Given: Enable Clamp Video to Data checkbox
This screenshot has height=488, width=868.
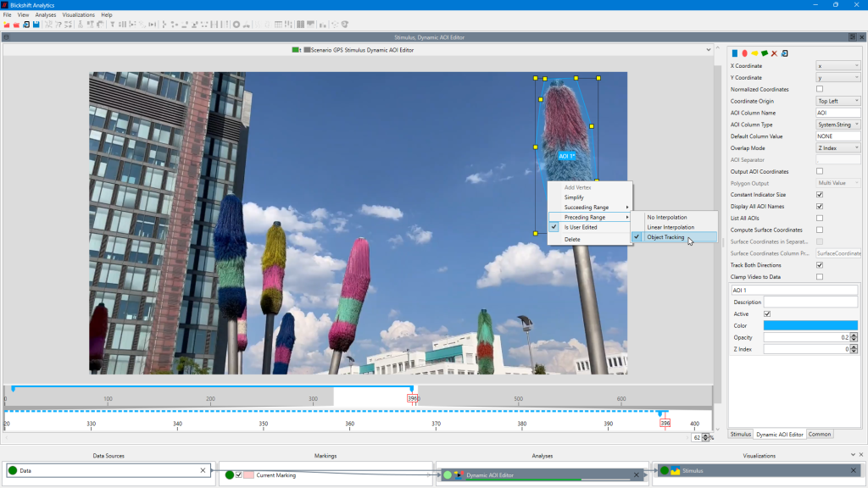Looking at the screenshot, I should (820, 277).
